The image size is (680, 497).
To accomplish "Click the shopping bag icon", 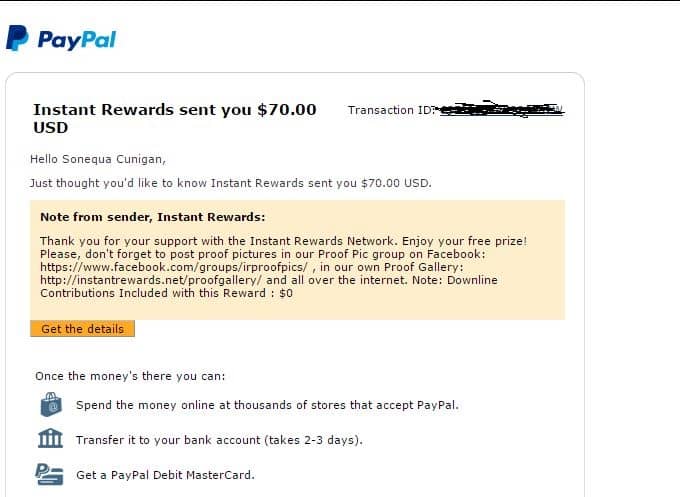I will coord(51,404).
